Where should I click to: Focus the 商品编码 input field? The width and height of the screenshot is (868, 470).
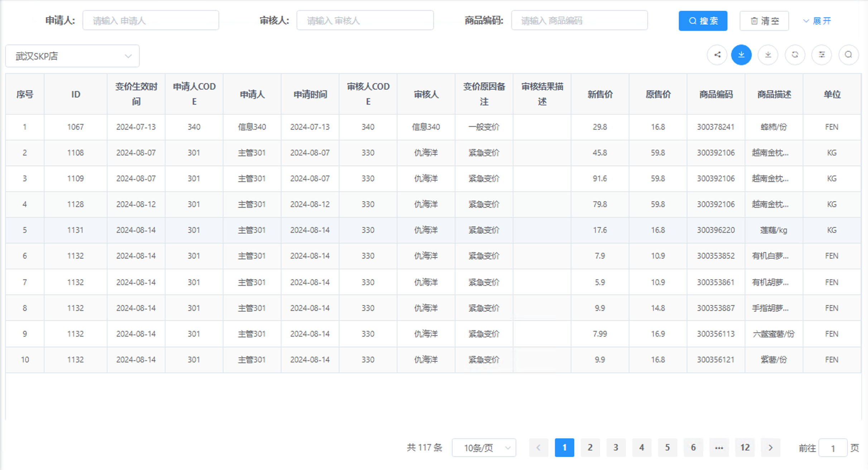click(579, 20)
